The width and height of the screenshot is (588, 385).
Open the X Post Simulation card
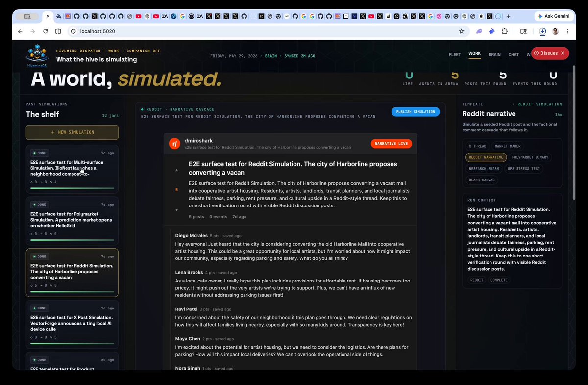(x=72, y=324)
